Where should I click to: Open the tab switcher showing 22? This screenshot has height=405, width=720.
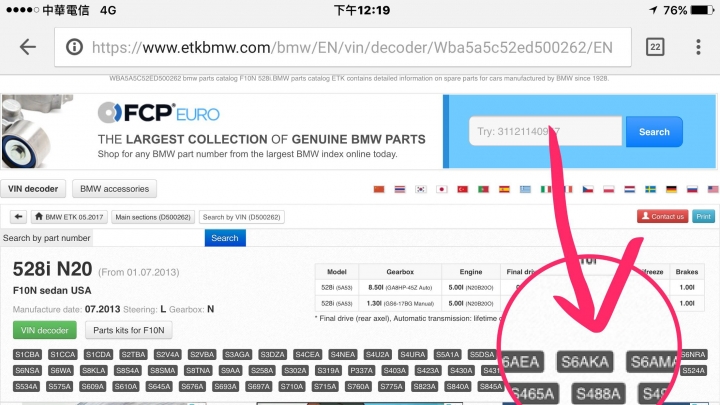(655, 47)
